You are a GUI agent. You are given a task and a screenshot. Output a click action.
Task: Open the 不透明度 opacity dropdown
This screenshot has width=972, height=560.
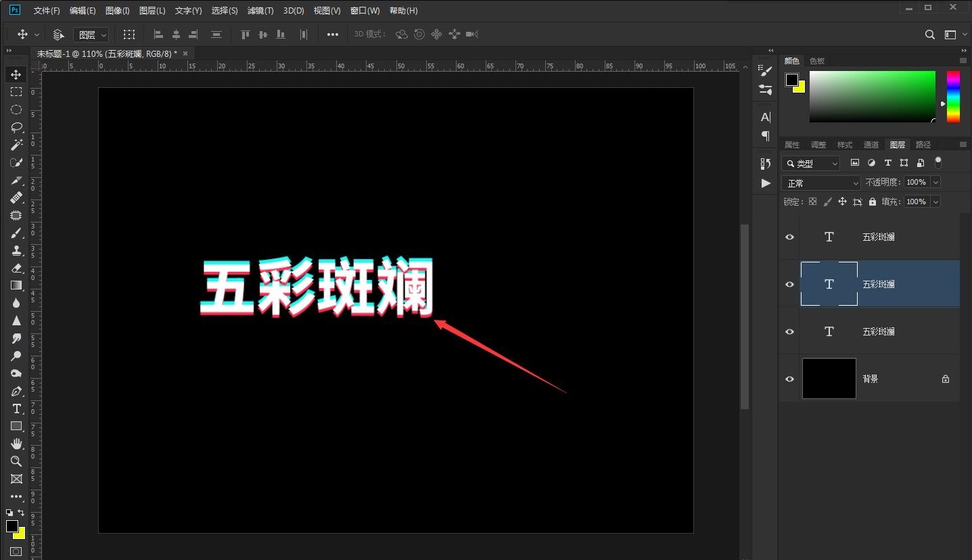tap(935, 182)
